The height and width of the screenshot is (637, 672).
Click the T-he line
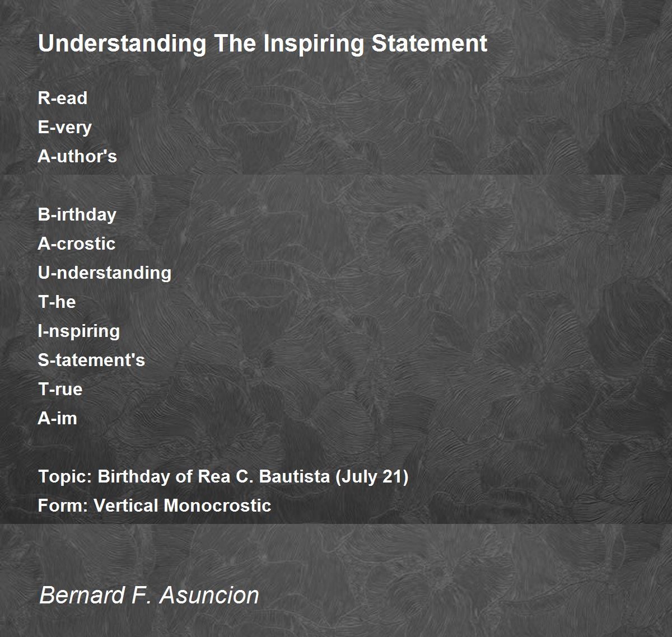click(57, 302)
